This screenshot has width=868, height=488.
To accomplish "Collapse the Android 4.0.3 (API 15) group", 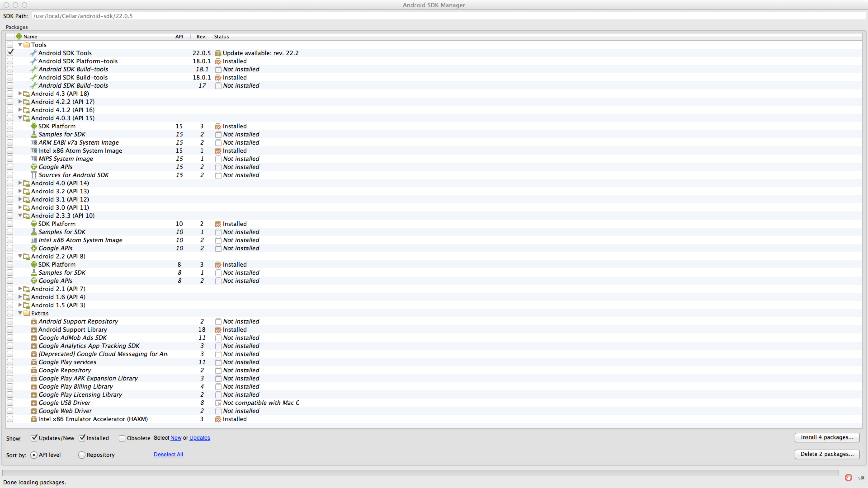I will point(20,118).
